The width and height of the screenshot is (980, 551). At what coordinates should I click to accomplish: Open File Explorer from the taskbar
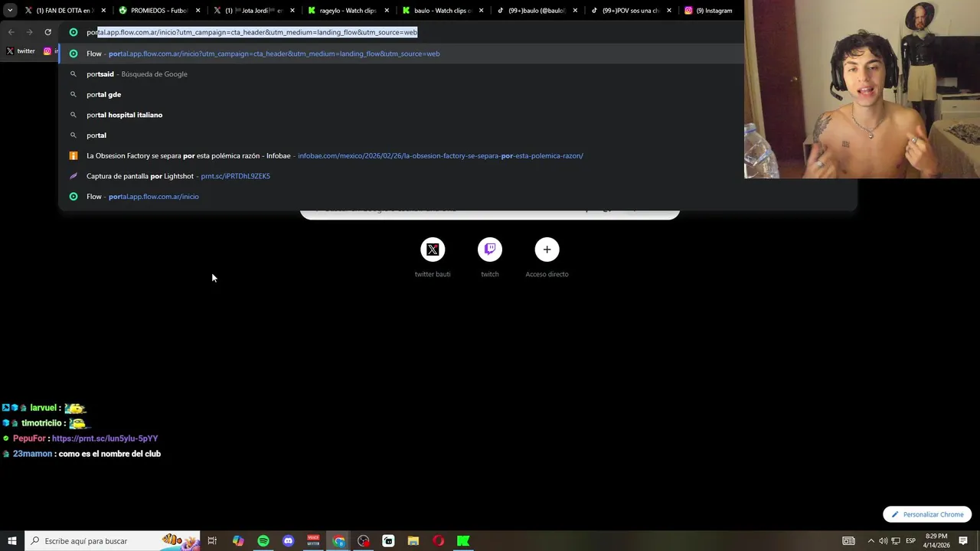(x=413, y=541)
